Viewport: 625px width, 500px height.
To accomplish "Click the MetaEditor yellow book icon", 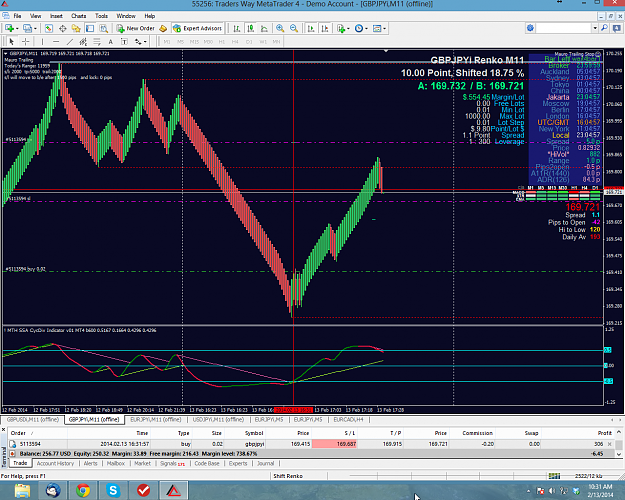I will [x=163, y=28].
